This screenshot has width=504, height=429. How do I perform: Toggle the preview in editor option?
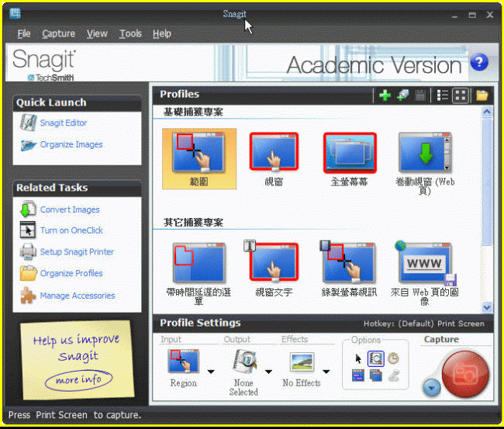pos(375,358)
